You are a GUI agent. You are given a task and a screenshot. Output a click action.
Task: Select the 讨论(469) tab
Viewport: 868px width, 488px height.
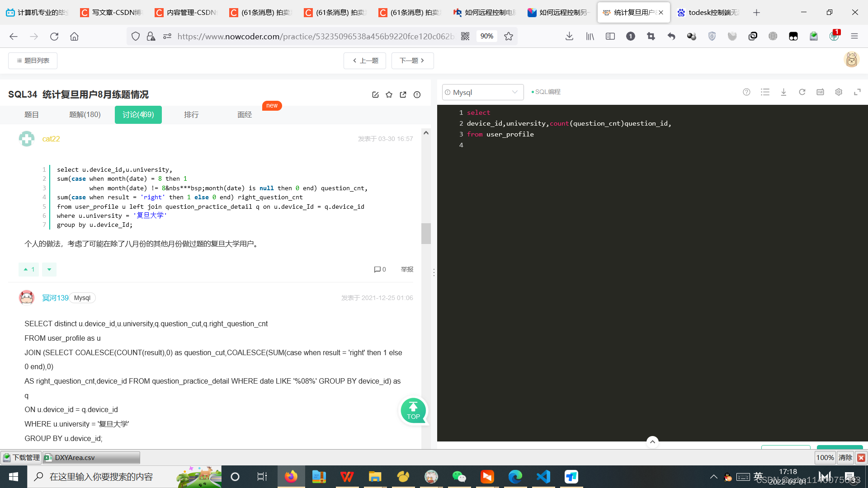(138, 115)
